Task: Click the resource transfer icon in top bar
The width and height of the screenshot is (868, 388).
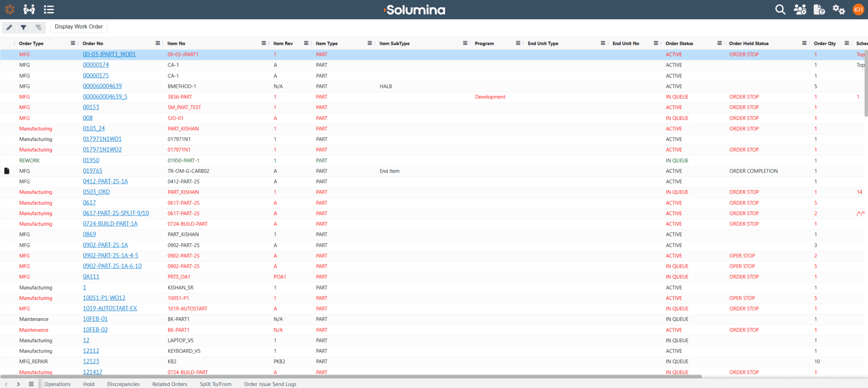Action: (29, 9)
